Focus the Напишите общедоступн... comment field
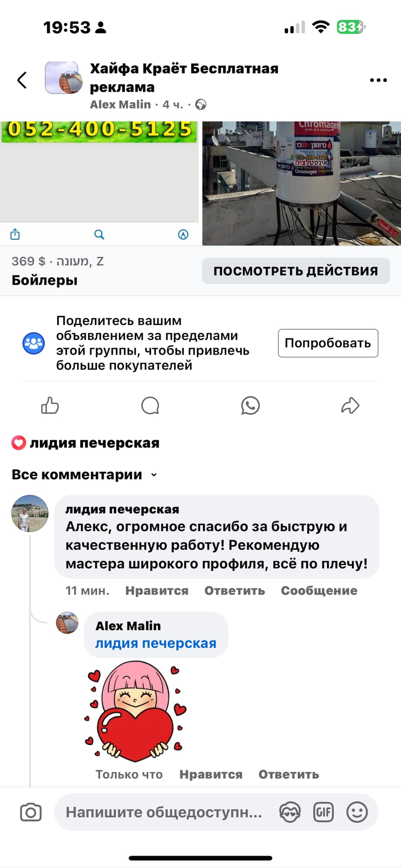Viewport: 401px width, 868px height. pyautogui.click(x=165, y=812)
